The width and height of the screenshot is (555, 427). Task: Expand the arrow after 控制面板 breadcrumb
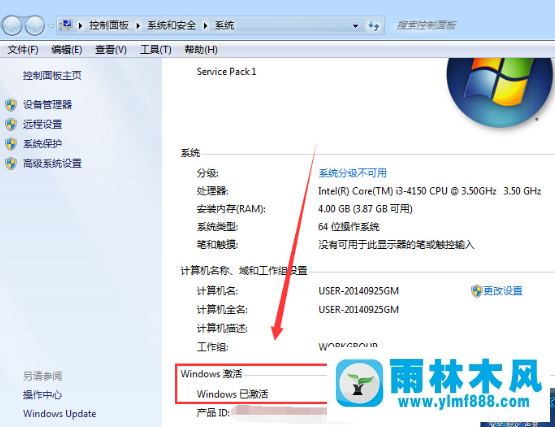[x=138, y=25]
